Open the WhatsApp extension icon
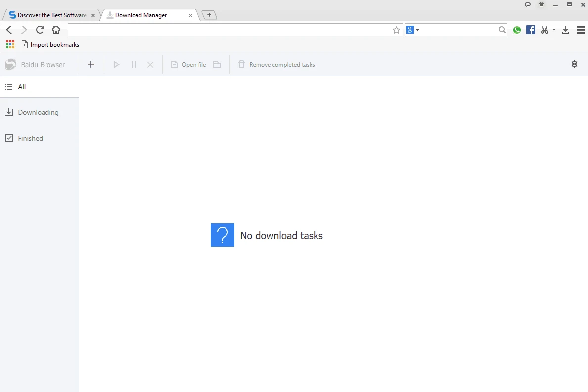Viewport: 588px width, 392px height. click(517, 30)
